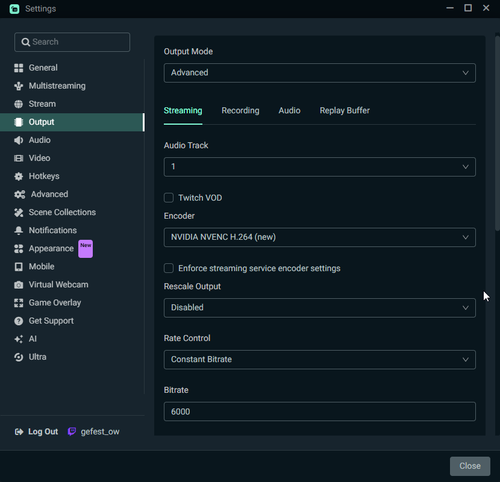This screenshot has height=482, width=500.
Task: Click the Hotkeys gear icon
Action: [x=19, y=176]
